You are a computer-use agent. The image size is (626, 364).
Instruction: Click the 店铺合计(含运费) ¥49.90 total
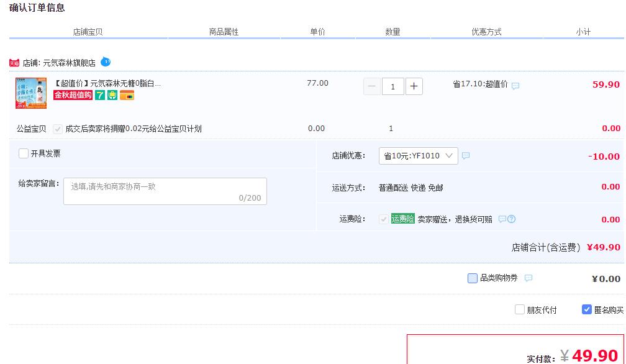coord(566,247)
